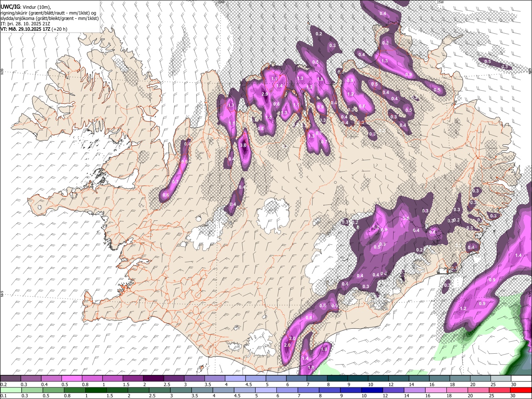Select the upper legend swatch starting at 4

(x=235, y=378)
